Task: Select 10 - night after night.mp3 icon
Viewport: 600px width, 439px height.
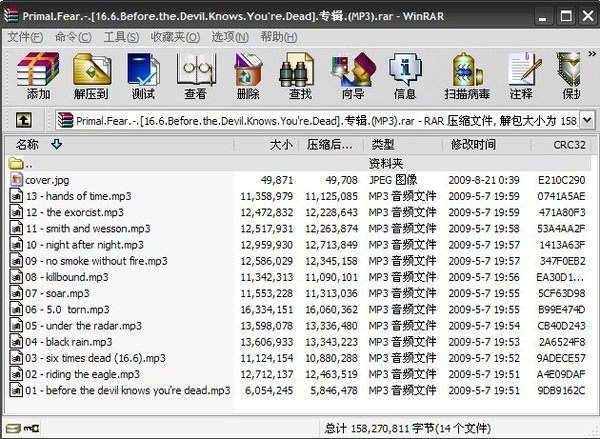Action: tap(16, 245)
